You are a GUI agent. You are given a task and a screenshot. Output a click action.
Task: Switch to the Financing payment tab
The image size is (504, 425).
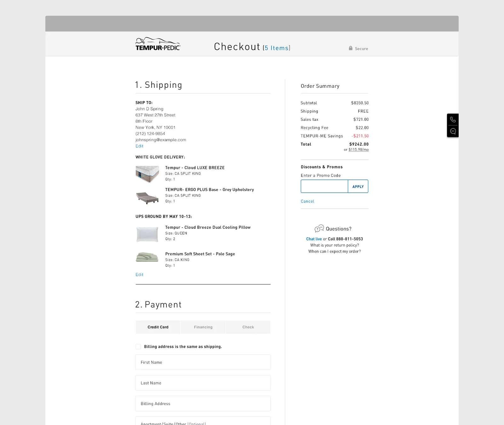pos(203,327)
